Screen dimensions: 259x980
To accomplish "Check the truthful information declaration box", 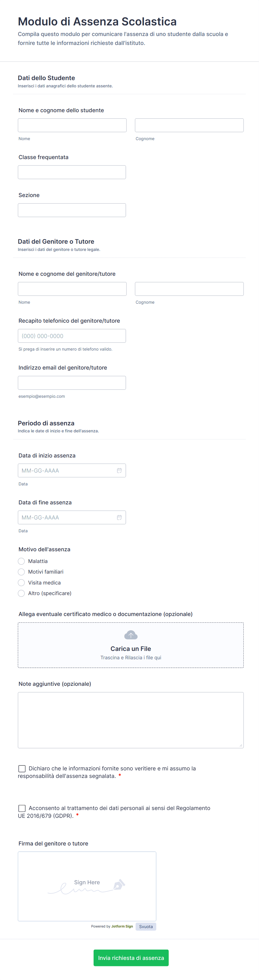I will (x=22, y=768).
